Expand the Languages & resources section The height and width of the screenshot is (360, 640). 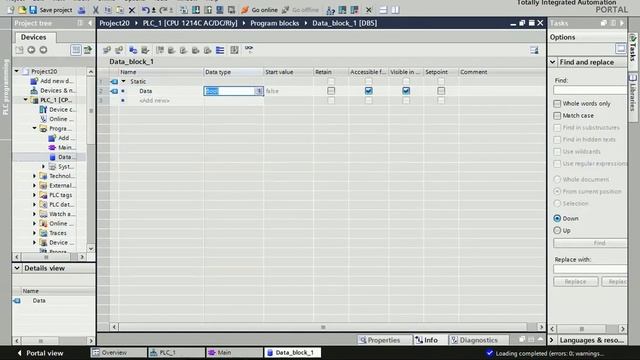(552, 340)
